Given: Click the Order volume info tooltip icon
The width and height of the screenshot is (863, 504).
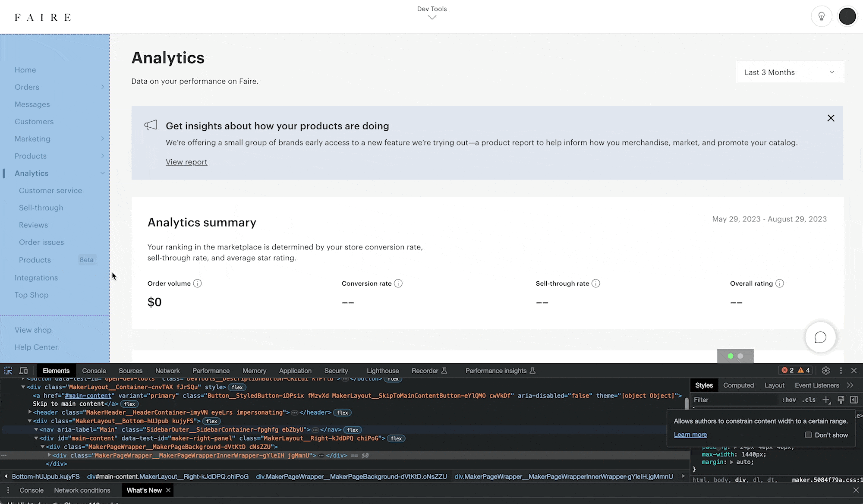Looking at the screenshot, I should (197, 283).
